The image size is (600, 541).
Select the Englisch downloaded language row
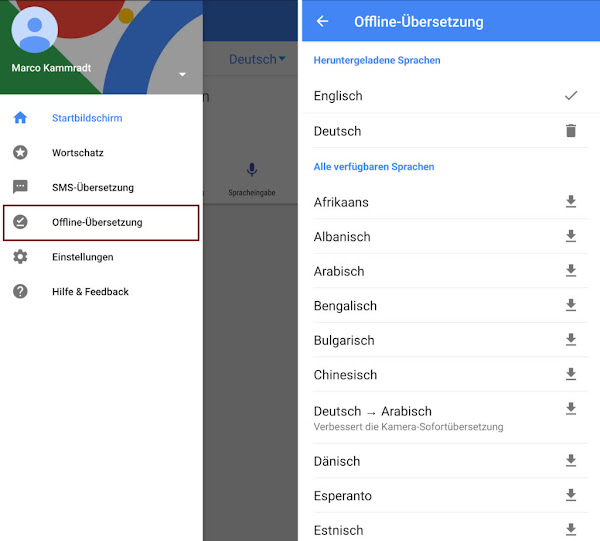point(451,96)
